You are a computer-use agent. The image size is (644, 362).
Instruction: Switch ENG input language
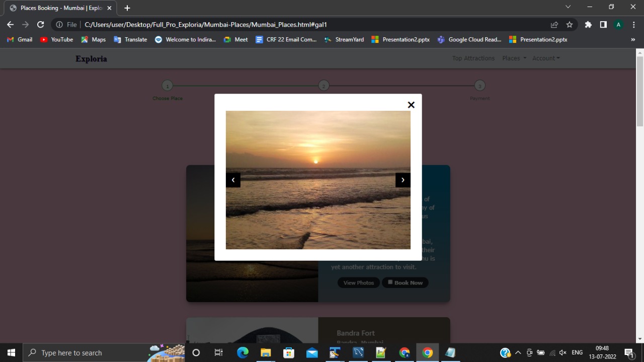pyautogui.click(x=577, y=352)
